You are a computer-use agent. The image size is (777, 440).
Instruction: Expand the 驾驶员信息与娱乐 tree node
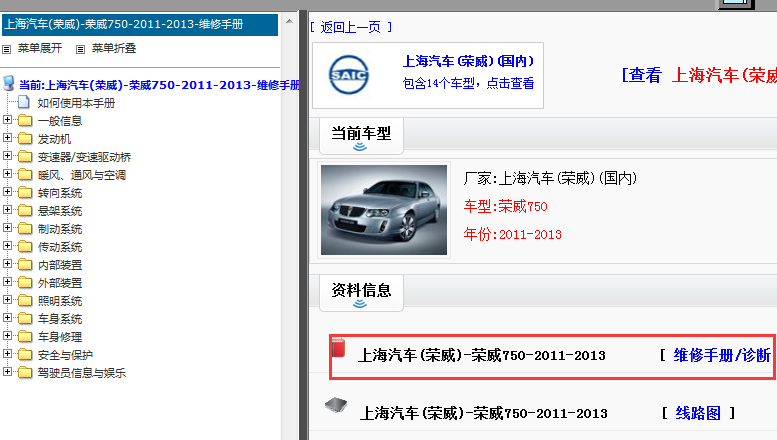point(7,372)
